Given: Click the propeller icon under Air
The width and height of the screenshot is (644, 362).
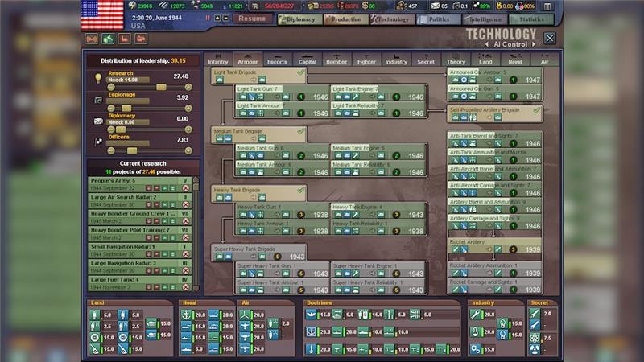Looking at the screenshot, I should [x=245, y=315].
